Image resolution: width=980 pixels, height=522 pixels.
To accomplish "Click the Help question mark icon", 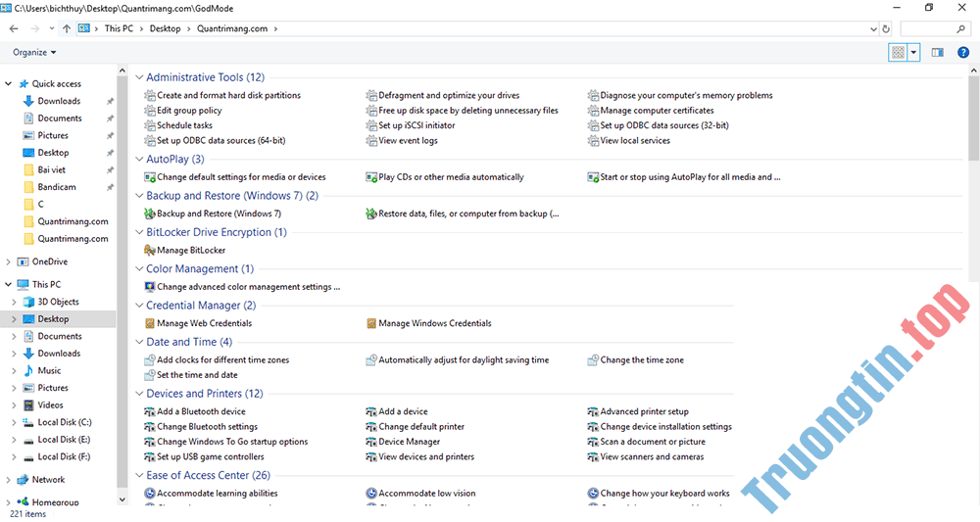I will [963, 53].
